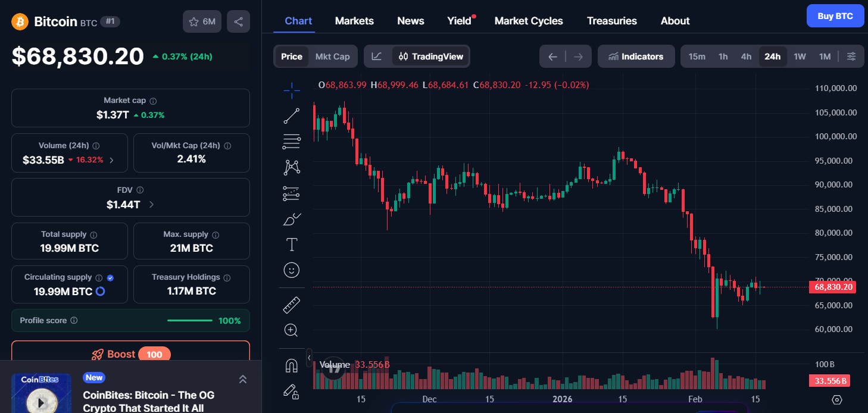The image size is (868, 413).
Task: Toggle the drawings lock
Action: click(x=291, y=392)
